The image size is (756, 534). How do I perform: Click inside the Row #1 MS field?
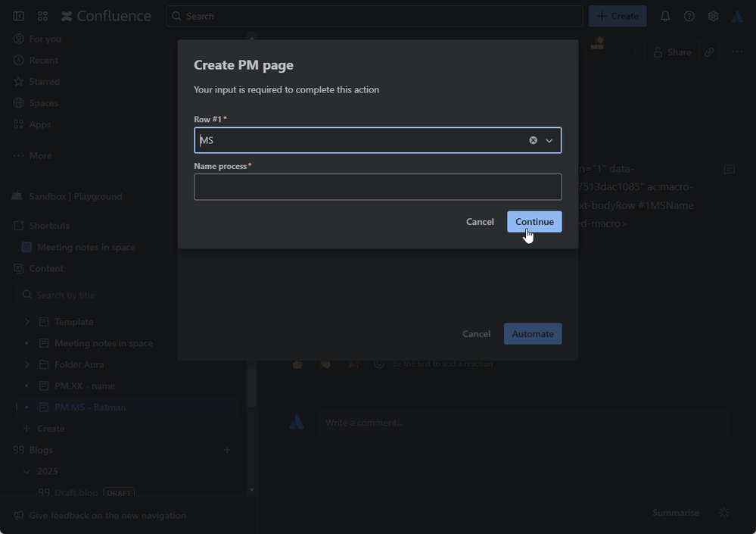362,140
